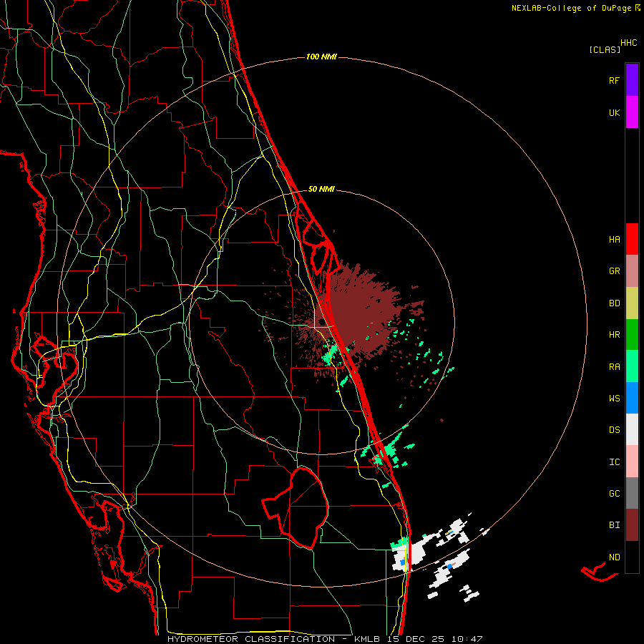The width and height of the screenshot is (644, 644).
Task: Click the BI legend label
Action: [614, 525]
